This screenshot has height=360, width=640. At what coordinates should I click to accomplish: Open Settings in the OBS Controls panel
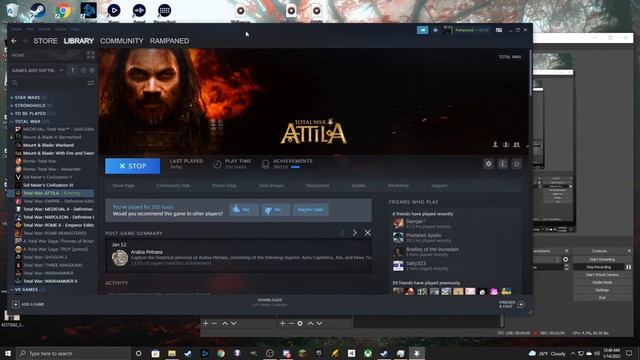(602, 290)
